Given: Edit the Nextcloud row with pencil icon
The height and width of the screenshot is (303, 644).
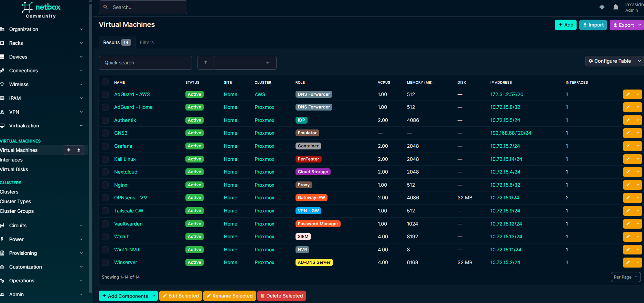Looking at the screenshot, I should point(628,172).
